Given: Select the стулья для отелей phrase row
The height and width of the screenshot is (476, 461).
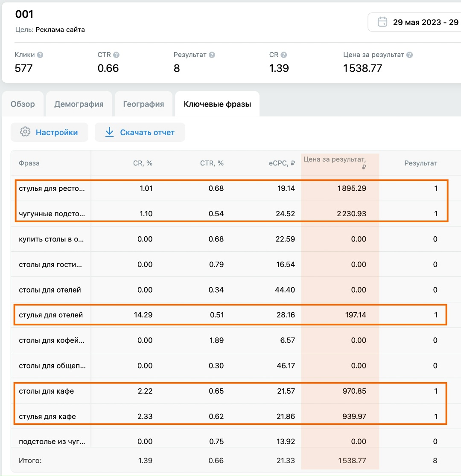Looking at the screenshot, I should pos(51,315).
